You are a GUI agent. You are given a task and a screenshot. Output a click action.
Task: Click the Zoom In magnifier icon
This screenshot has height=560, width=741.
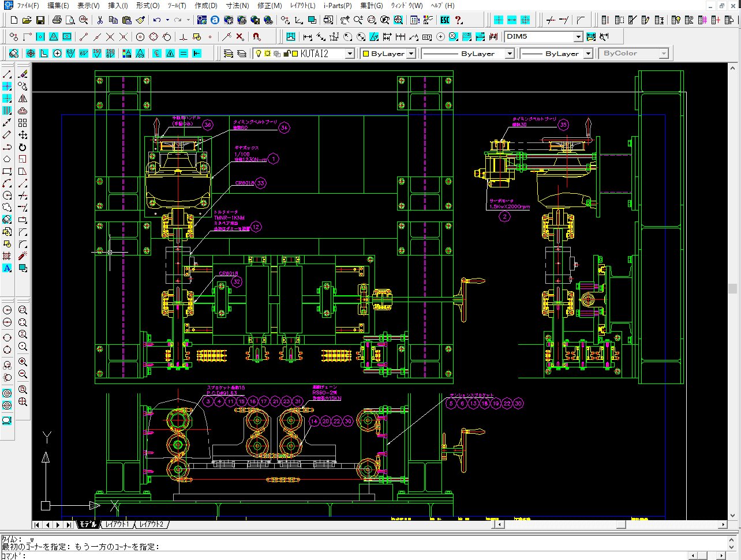[x=23, y=362]
